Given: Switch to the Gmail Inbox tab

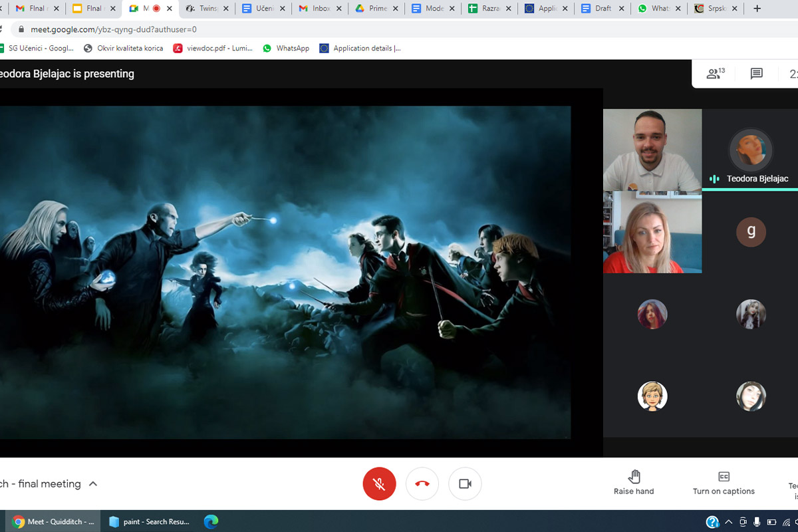Looking at the screenshot, I should (x=321, y=9).
